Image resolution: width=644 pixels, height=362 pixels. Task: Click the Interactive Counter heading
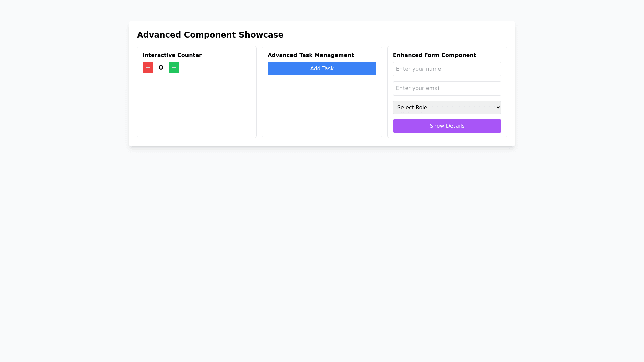(x=172, y=55)
